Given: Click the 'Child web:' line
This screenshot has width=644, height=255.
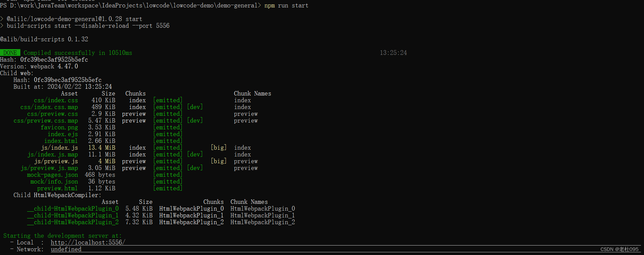Looking at the screenshot, I should pos(17,73).
